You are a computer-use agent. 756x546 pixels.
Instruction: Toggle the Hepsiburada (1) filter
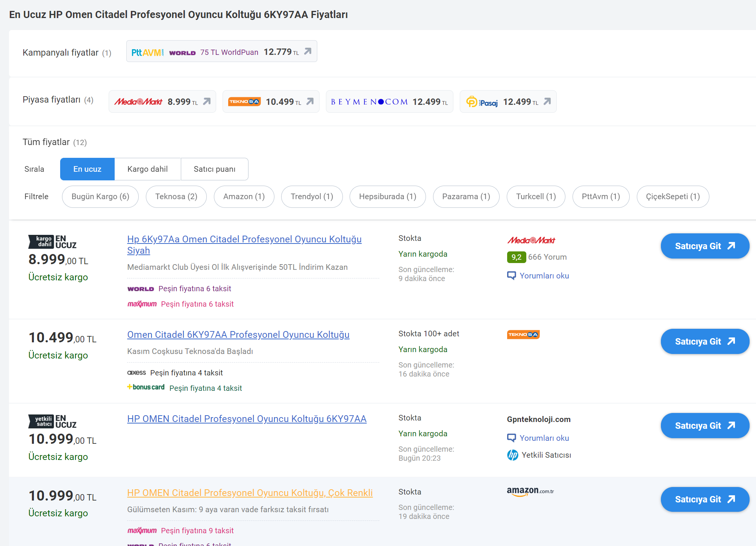(388, 197)
